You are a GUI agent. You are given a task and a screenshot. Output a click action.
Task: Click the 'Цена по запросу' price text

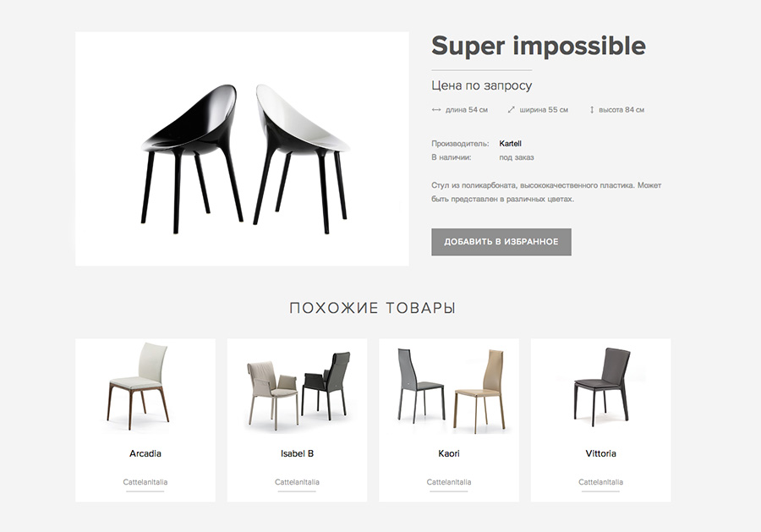(481, 86)
